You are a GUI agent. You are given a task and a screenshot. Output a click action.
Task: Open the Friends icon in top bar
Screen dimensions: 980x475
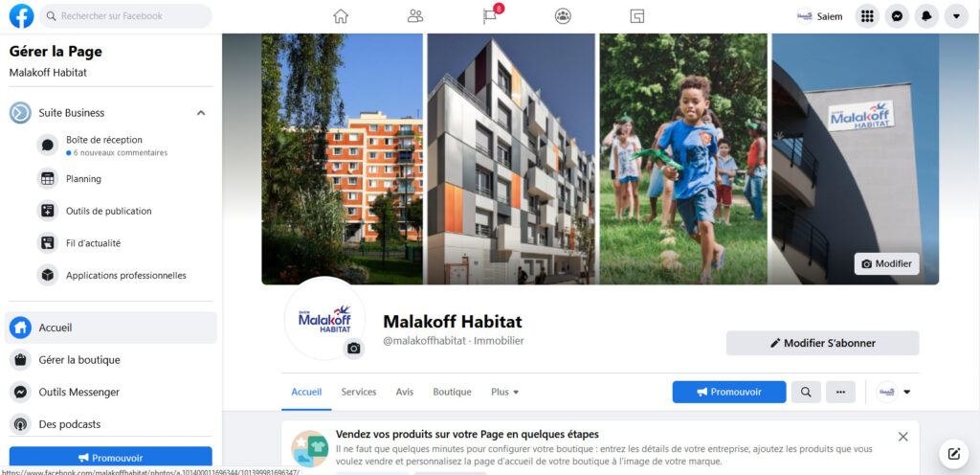pos(415,16)
